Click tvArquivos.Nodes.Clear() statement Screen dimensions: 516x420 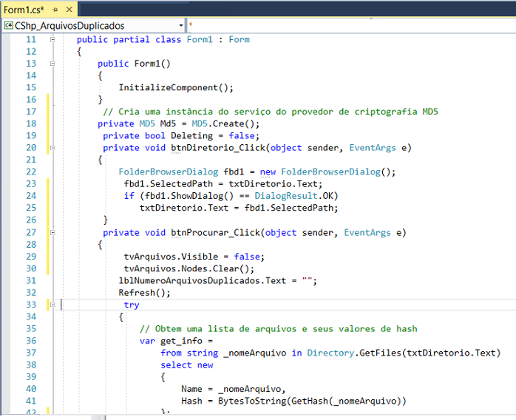189,268
